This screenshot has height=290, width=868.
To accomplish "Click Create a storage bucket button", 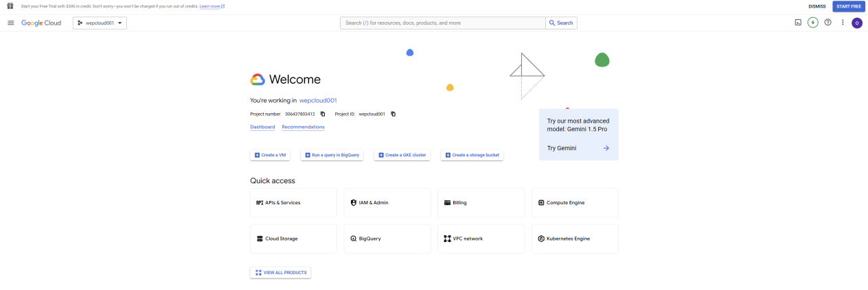I will tap(472, 155).
